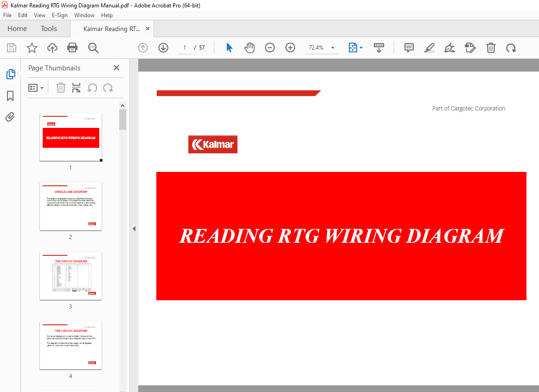Open thumbnails options dropdown menu
This screenshot has height=392, width=539.
[x=36, y=88]
